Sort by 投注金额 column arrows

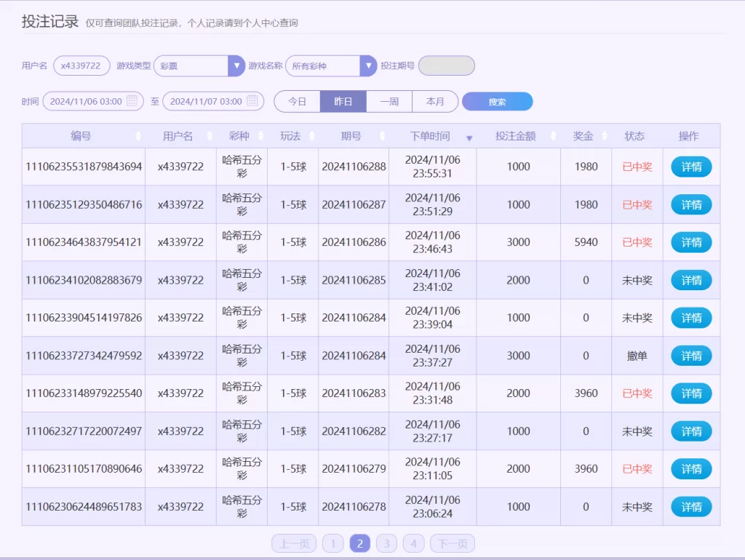click(x=553, y=136)
